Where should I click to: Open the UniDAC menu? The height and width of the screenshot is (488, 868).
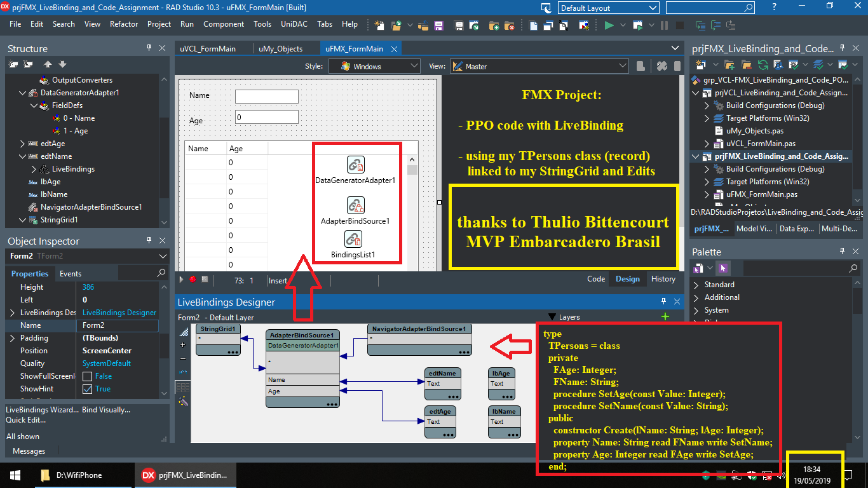coord(294,24)
